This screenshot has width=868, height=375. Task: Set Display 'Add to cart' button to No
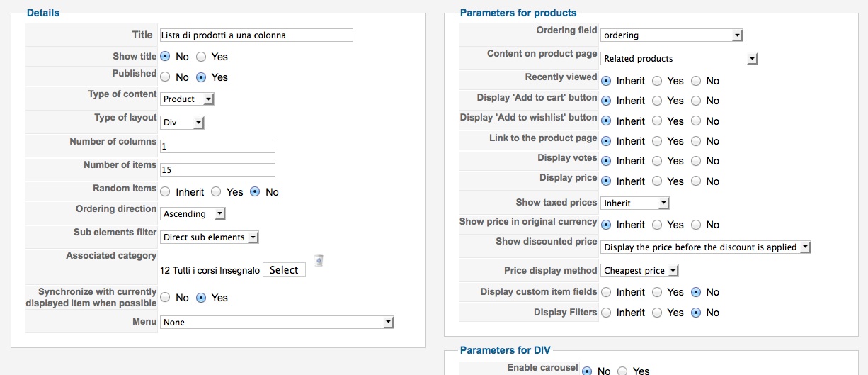(695, 101)
